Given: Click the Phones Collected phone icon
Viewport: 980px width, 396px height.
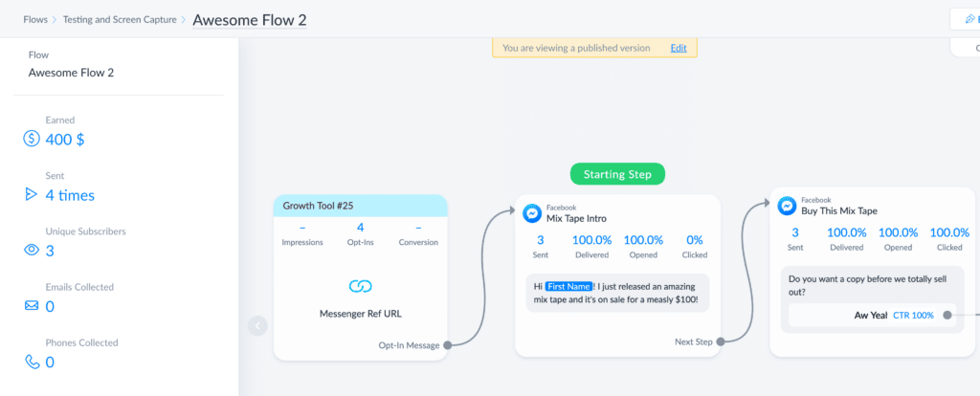Looking at the screenshot, I should coord(33,363).
